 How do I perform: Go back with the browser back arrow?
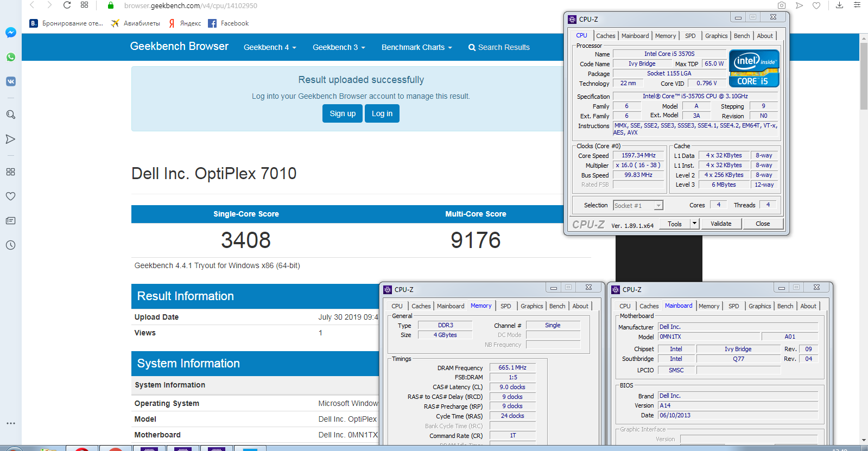point(32,5)
